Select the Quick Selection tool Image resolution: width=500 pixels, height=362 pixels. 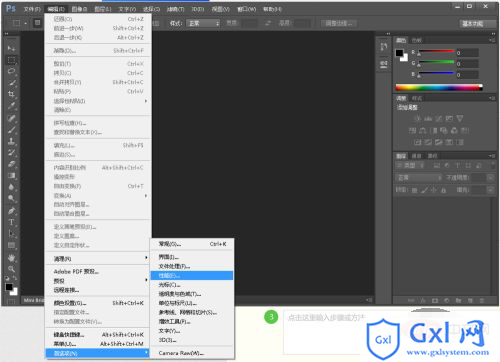[x=11, y=83]
